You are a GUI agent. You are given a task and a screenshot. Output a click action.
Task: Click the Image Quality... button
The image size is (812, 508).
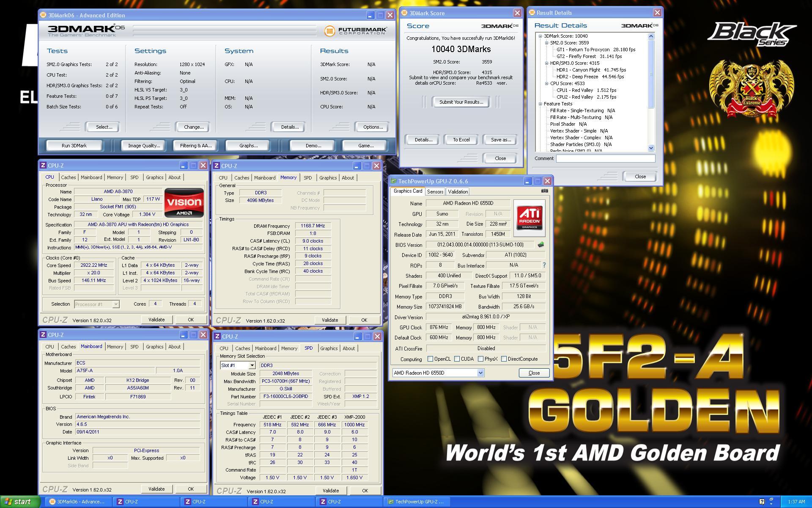point(144,146)
